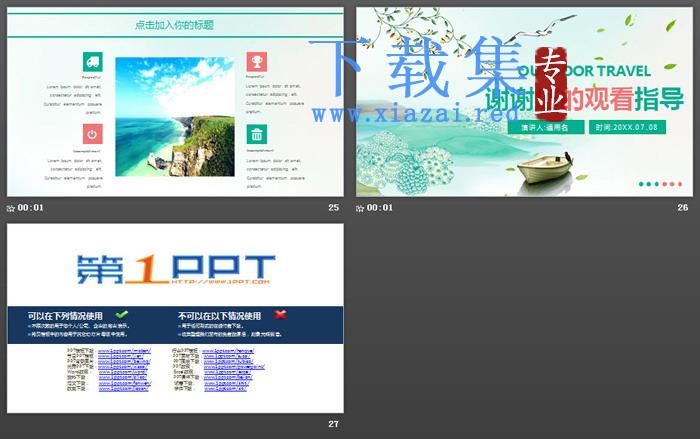Image resolution: width=700 pixels, height=439 pixels.
Task: Click the green truck icon in slide 25
Action: pos(92,62)
